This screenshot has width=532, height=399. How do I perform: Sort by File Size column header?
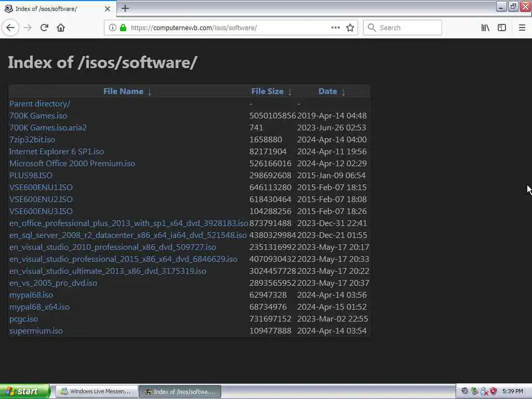coord(268,91)
